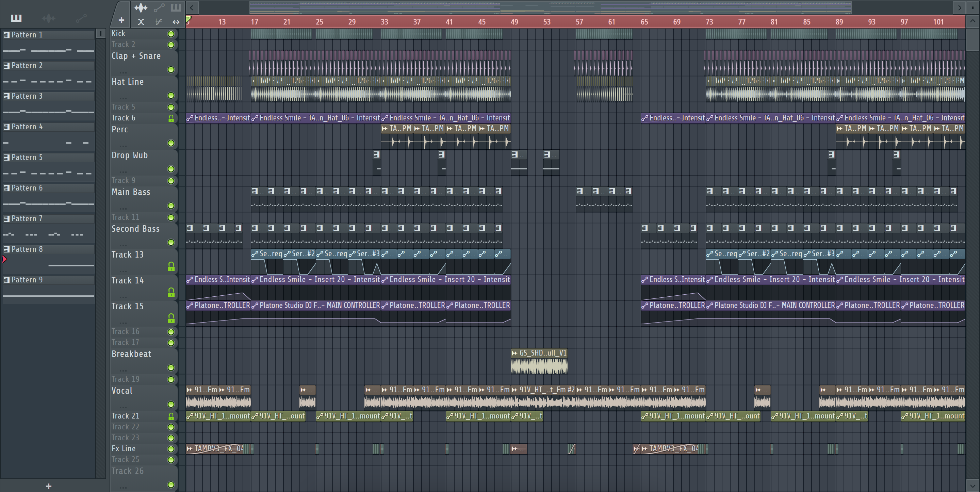Toggle audio clip focus in playlist toolbar
Screen dimensions: 980x492
point(141,7)
